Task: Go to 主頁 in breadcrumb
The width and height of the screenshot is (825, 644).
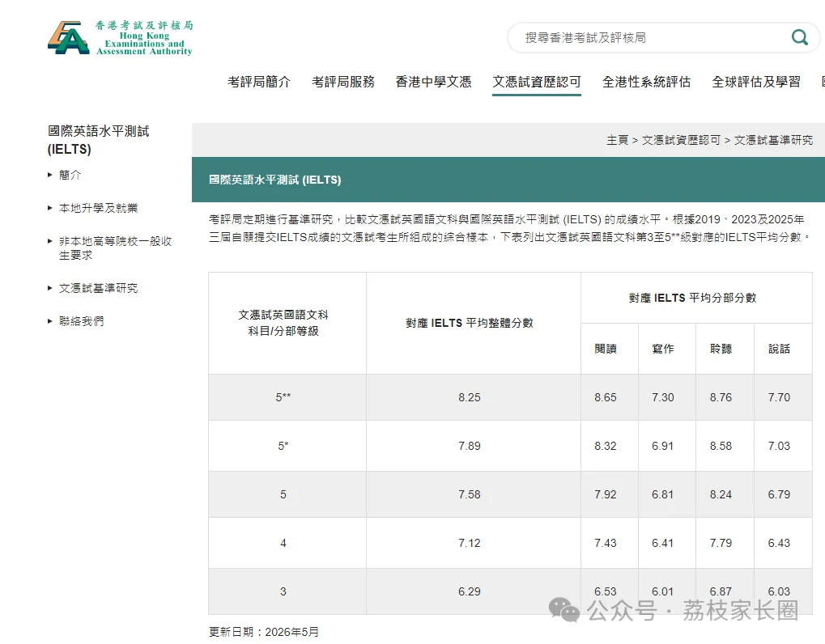Action: (617, 140)
